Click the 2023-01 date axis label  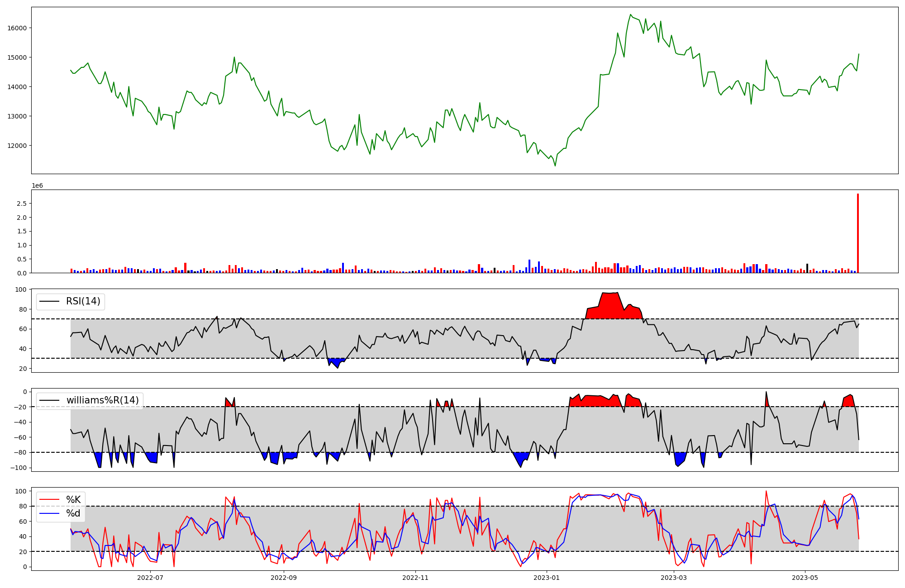[x=547, y=578]
